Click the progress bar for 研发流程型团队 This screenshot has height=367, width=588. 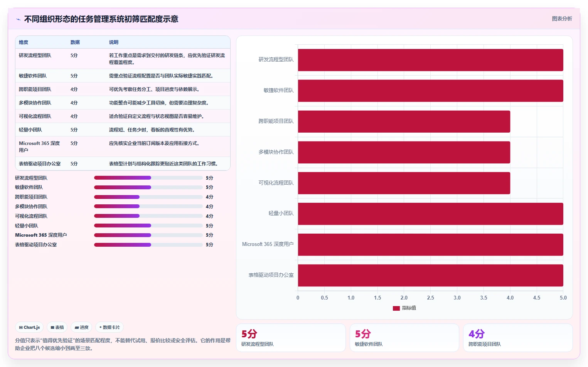pyautogui.click(x=148, y=178)
